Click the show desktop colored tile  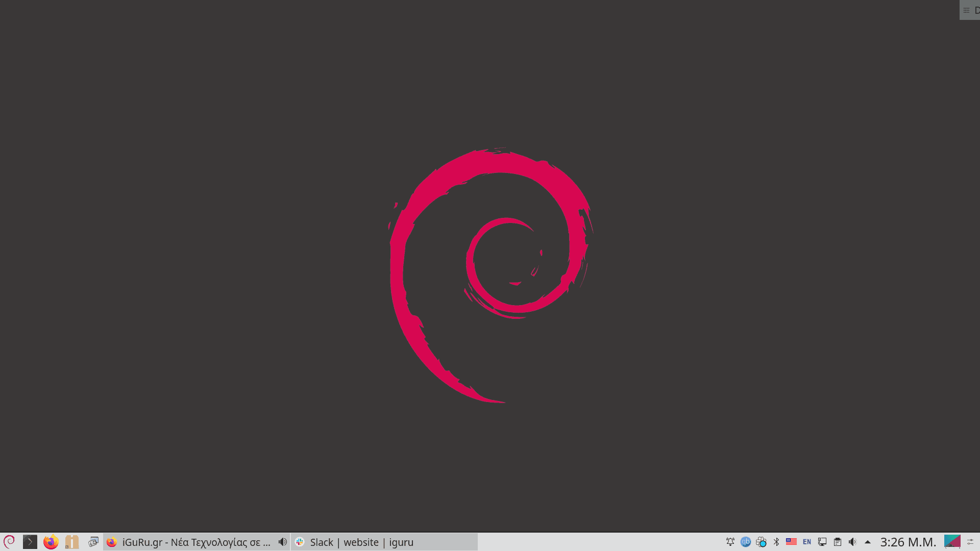(952, 542)
